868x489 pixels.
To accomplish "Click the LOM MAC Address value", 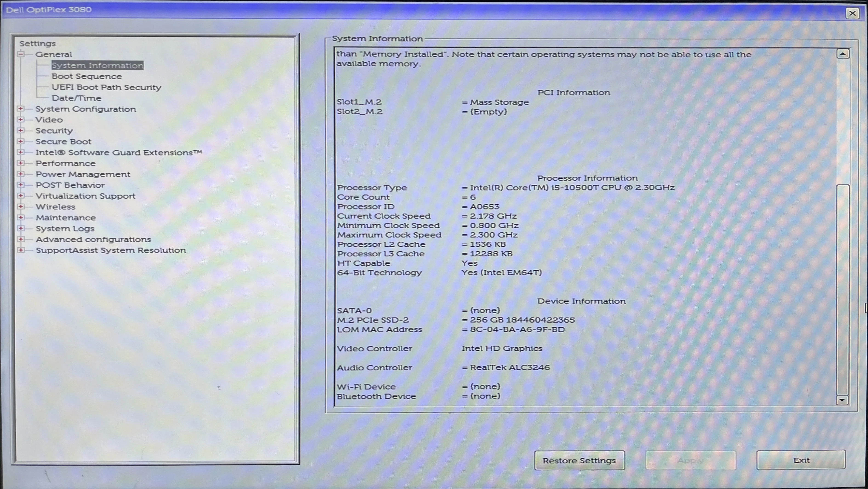I will (x=517, y=329).
